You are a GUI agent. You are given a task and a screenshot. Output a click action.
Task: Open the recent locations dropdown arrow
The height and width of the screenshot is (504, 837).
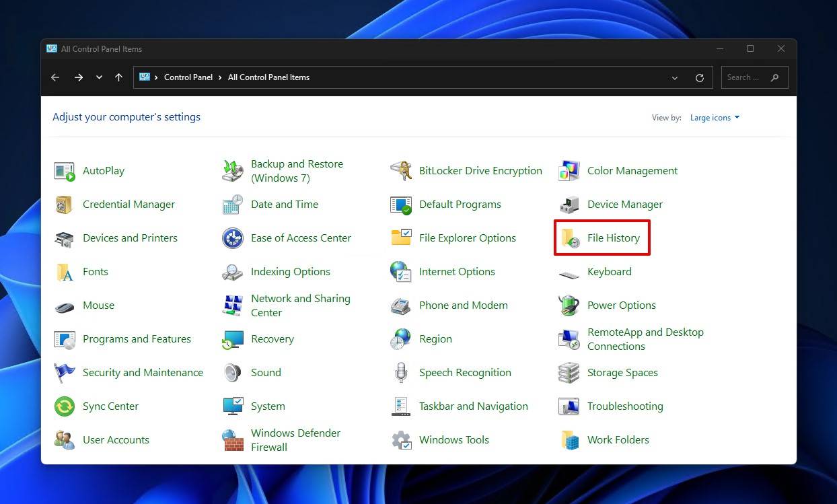(99, 77)
